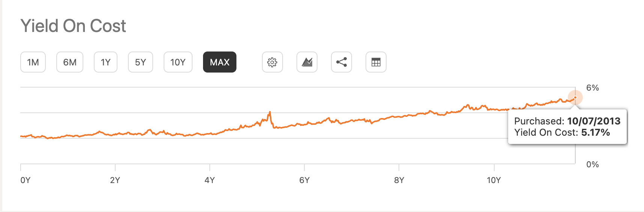Select the 1M time range
This screenshot has width=644, height=212.
[x=33, y=62]
